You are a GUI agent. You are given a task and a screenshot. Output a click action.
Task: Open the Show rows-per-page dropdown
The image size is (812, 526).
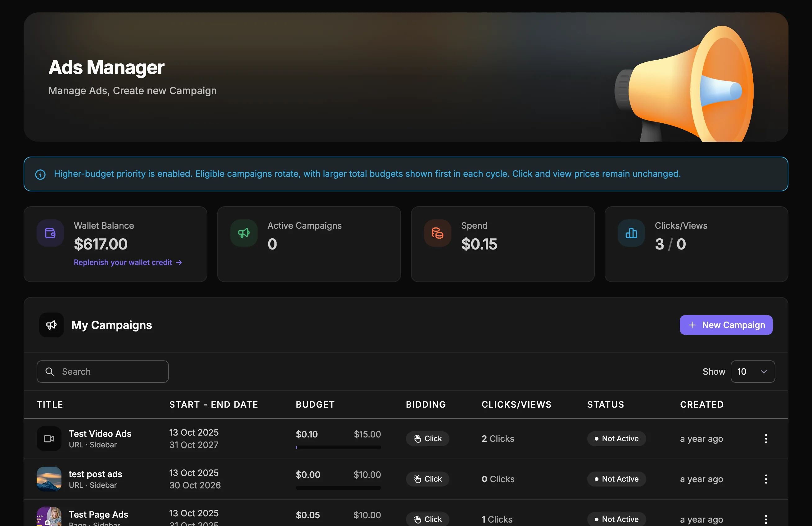click(x=753, y=372)
